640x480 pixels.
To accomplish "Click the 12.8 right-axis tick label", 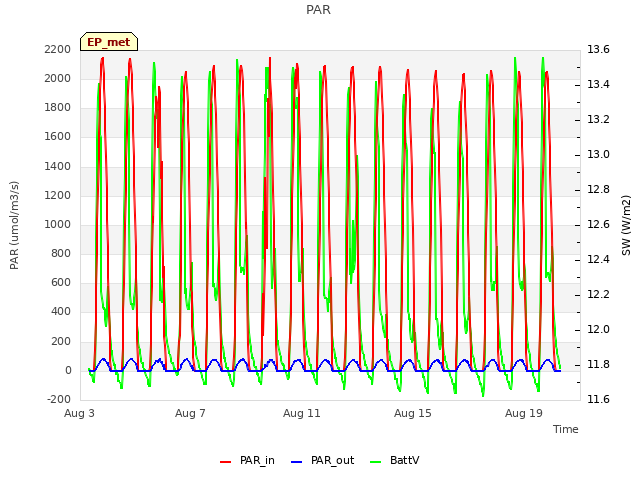I will 598,189.
